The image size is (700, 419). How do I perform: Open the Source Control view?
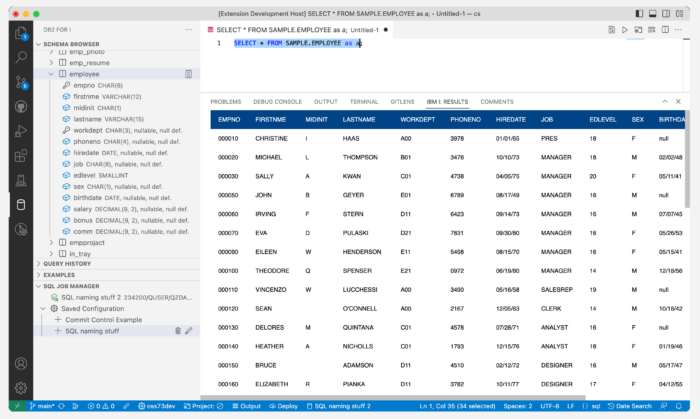21,82
